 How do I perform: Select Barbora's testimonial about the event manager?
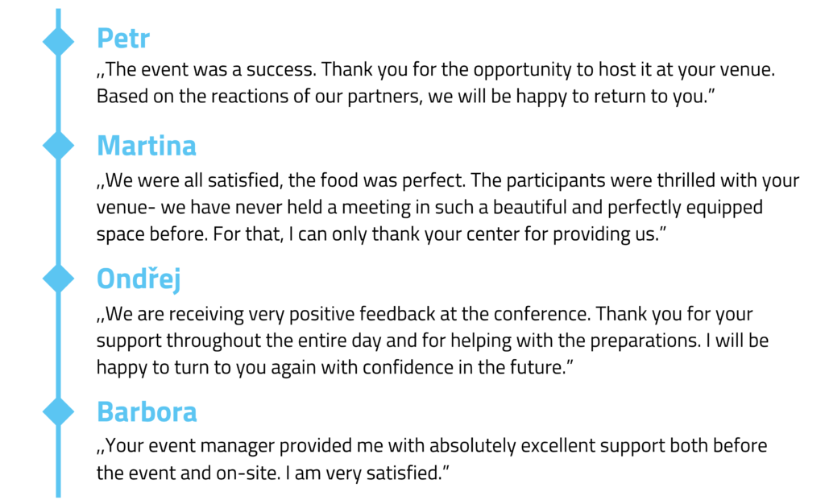pos(432,459)
